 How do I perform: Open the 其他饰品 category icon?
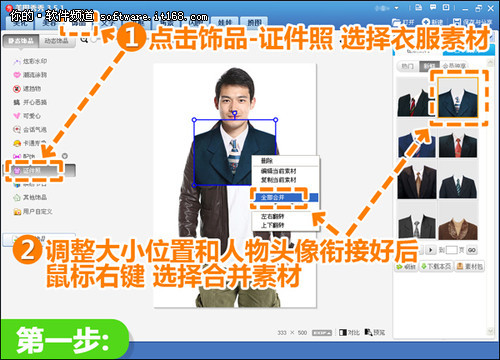point(17,198)
